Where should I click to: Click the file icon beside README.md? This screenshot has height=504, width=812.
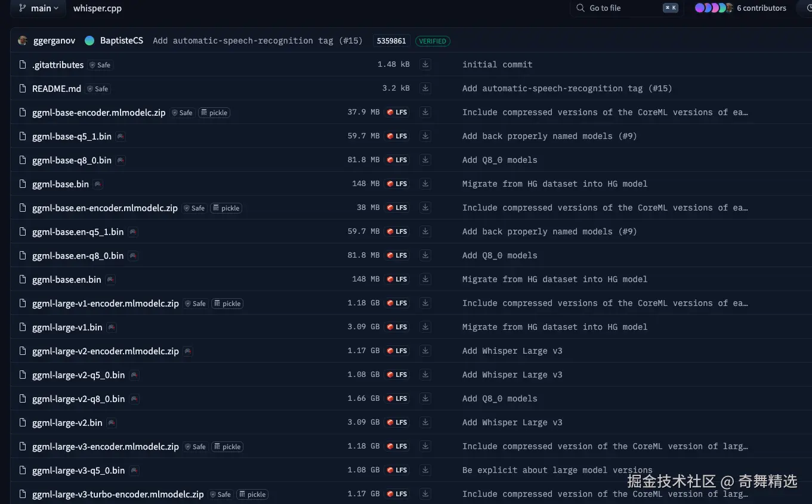tap(23, 88)
